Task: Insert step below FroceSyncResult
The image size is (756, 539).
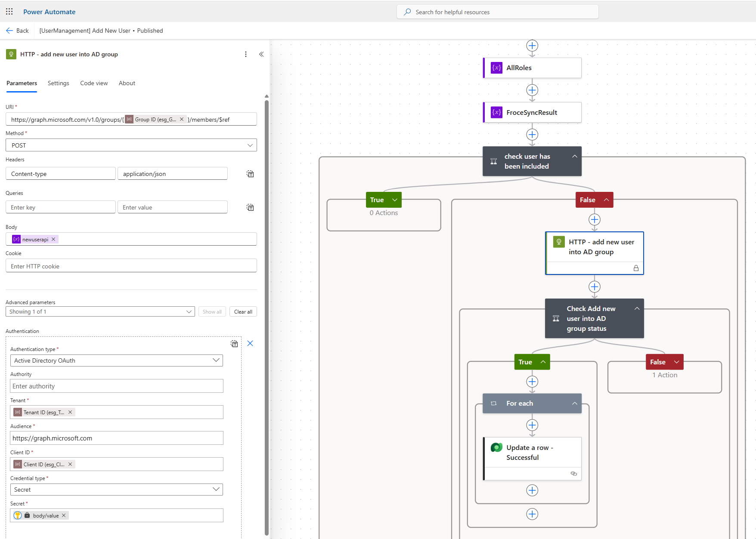Action: (x=532, y=135)
